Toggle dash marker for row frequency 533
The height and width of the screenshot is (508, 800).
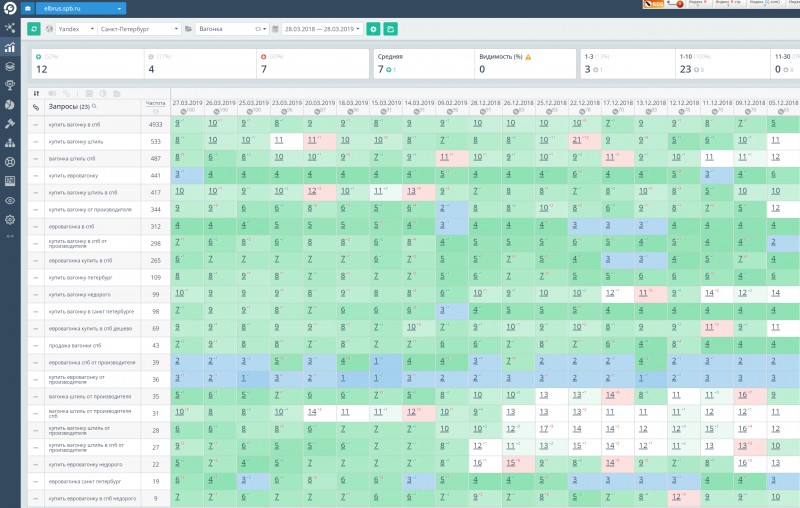point(36,141)
